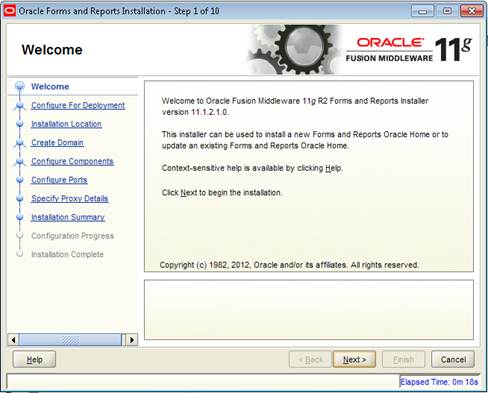Screen dimensions: 488x393
Task: Click the Elapsed Time status text
Action: click(439, 382)
